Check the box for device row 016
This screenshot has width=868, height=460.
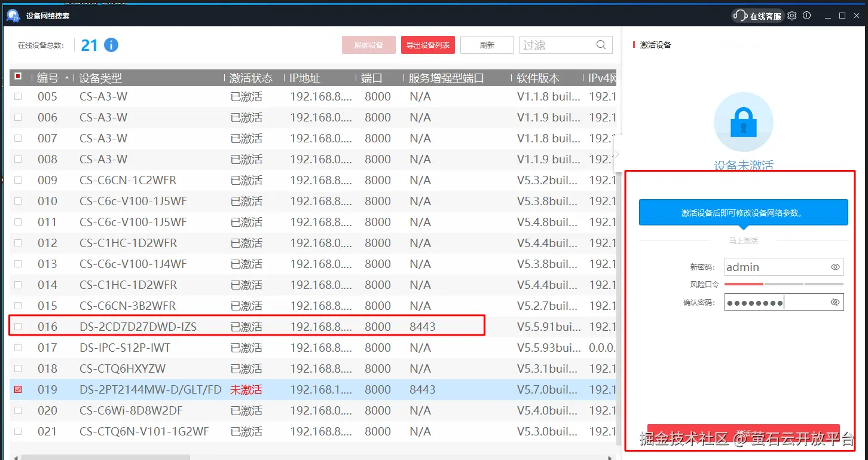click(x=18, y=327)
